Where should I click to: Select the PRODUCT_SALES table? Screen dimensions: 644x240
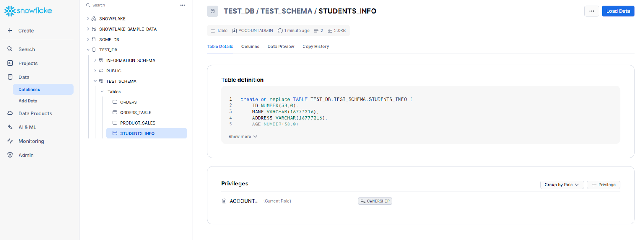click(x=137, y=123)
